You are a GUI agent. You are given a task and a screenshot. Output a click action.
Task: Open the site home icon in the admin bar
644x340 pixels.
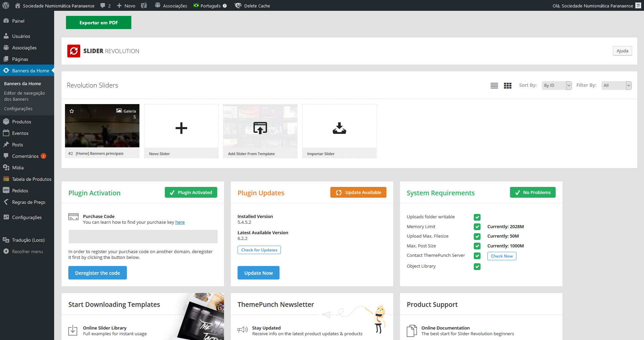(x=18, y=5)
